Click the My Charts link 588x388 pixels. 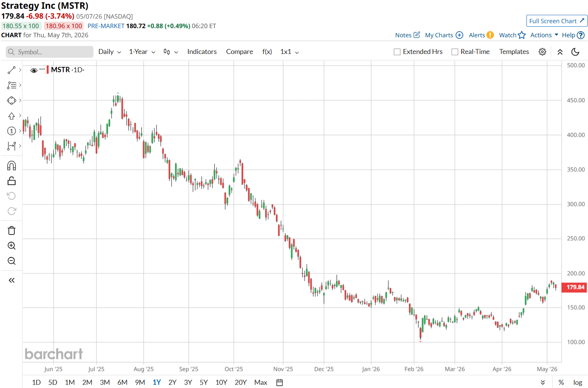pyautogui.click(x=439, y=35)
